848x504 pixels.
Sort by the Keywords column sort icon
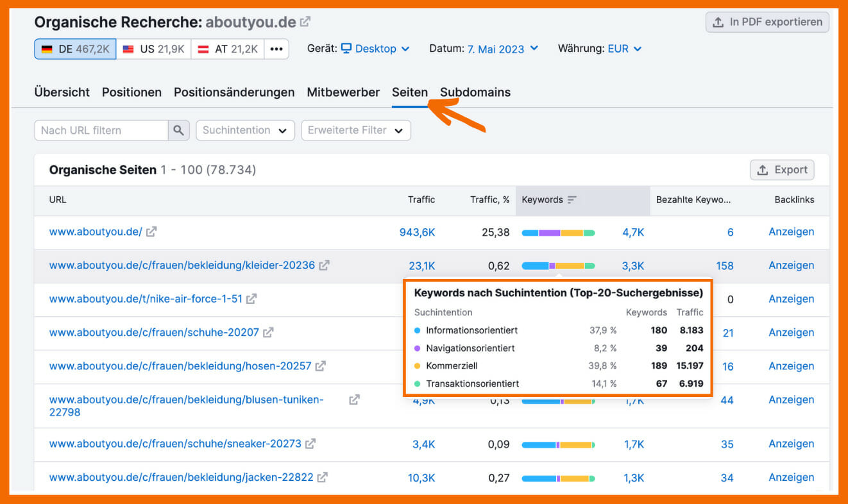click(572, 200)
